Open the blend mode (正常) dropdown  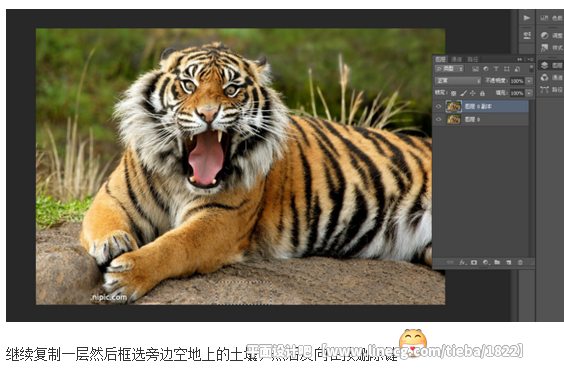(x=458, y=81)
